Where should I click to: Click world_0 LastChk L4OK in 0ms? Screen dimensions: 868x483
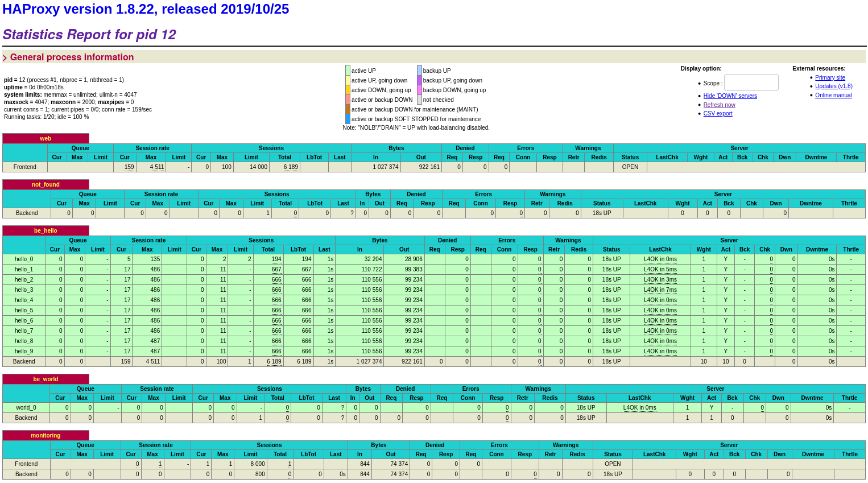click(639, 407)
